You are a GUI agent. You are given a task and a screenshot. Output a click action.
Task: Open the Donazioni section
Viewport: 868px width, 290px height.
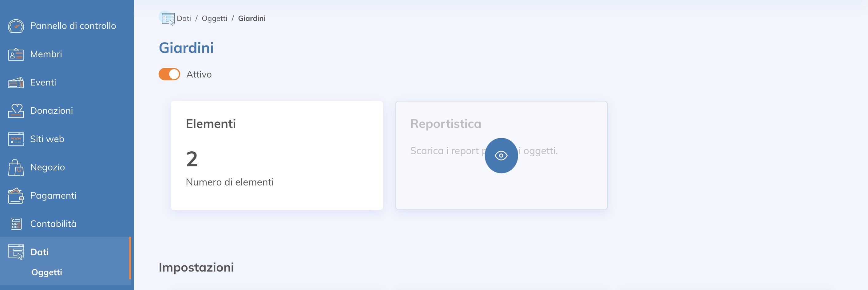point(51,111)
